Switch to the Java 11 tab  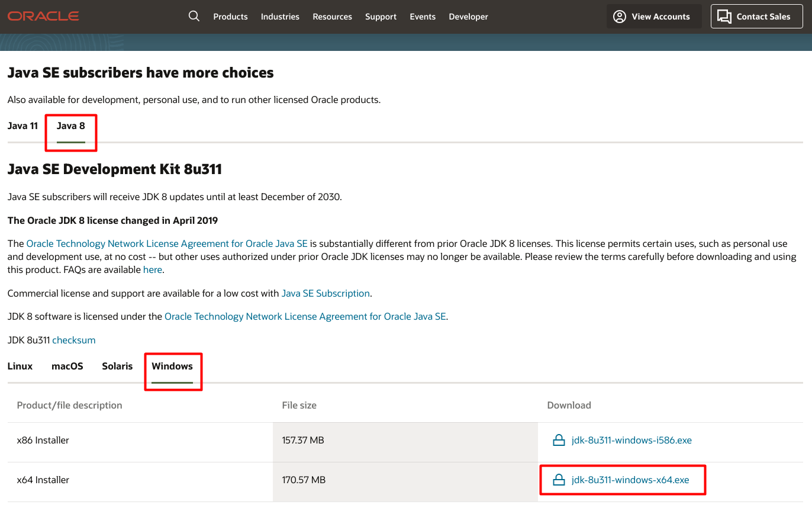(x=22, y=126)
